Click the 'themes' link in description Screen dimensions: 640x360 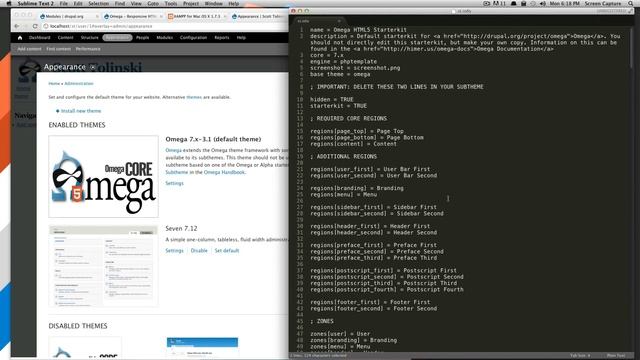coord(194,97)
